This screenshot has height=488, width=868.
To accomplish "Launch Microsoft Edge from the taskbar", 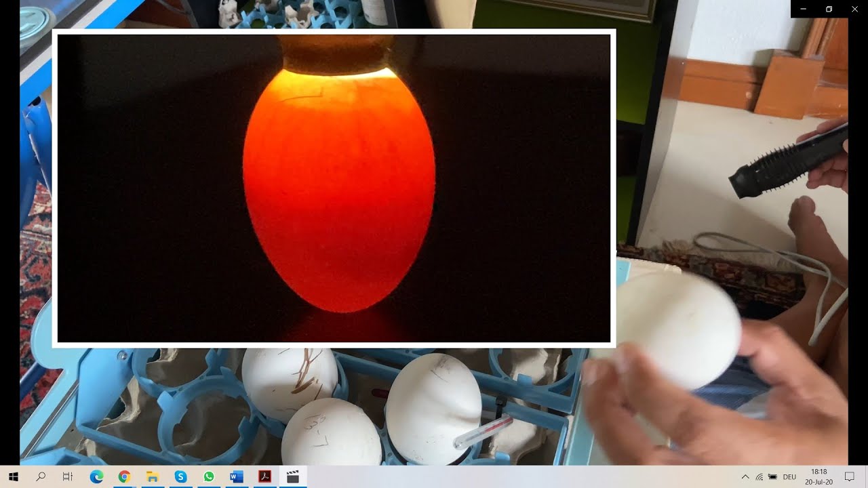I will 96,476.
